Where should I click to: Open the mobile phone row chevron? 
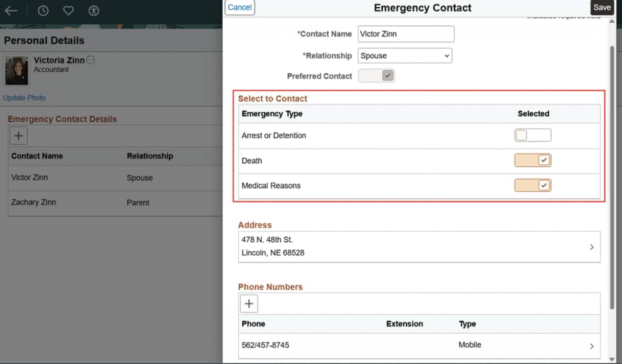[x=592, y=346]
